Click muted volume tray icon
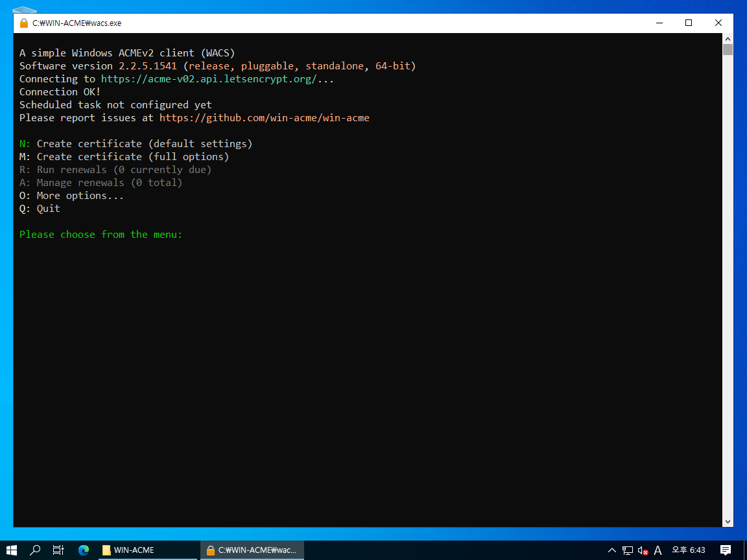 (643, 550)
